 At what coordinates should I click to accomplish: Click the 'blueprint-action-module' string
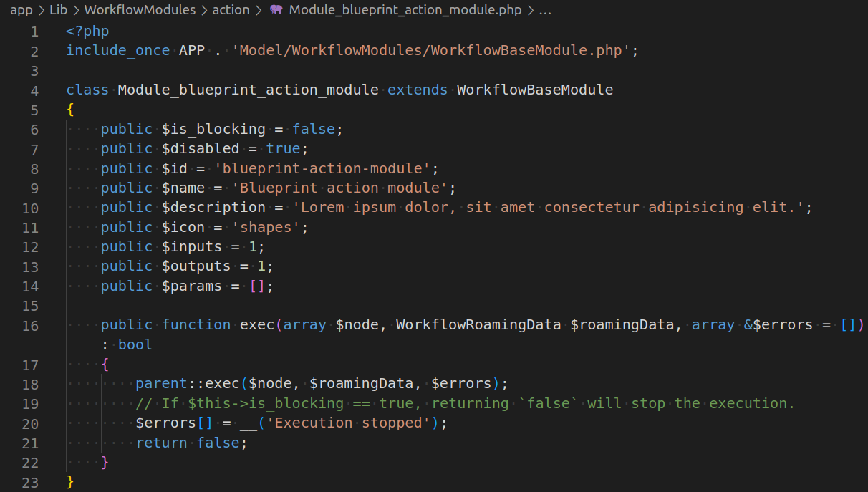[x=326, y=168]
